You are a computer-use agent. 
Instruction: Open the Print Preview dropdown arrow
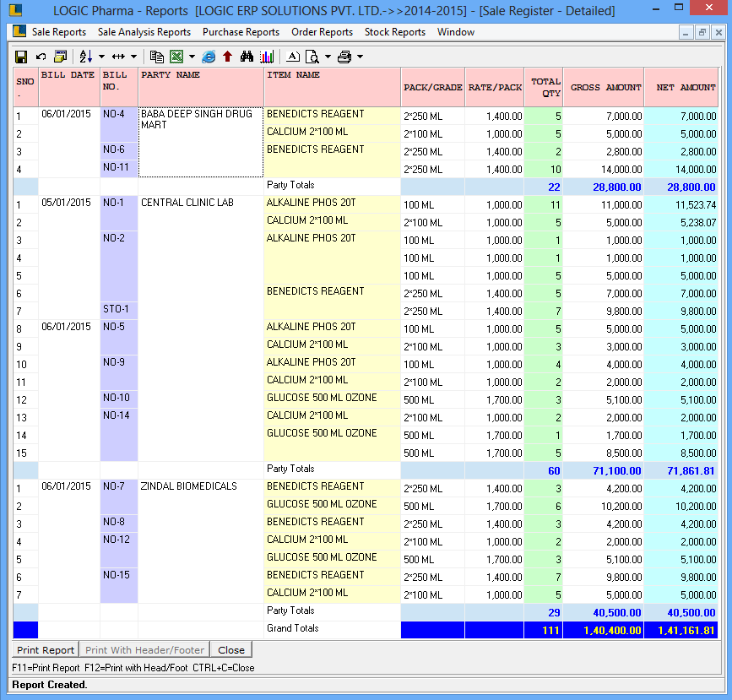tap(328, 57)
